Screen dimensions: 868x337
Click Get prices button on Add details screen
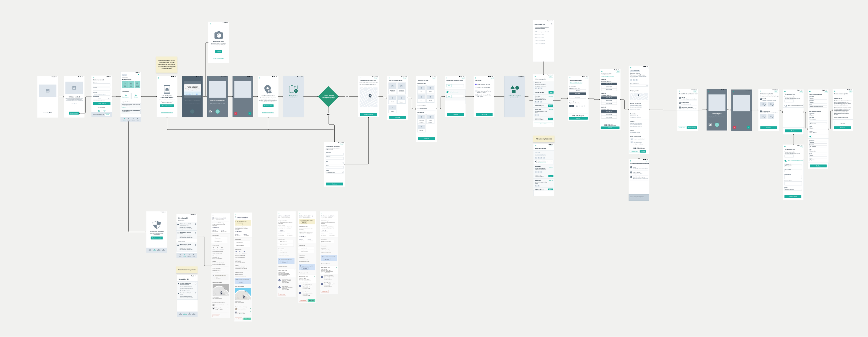(484, 114)
